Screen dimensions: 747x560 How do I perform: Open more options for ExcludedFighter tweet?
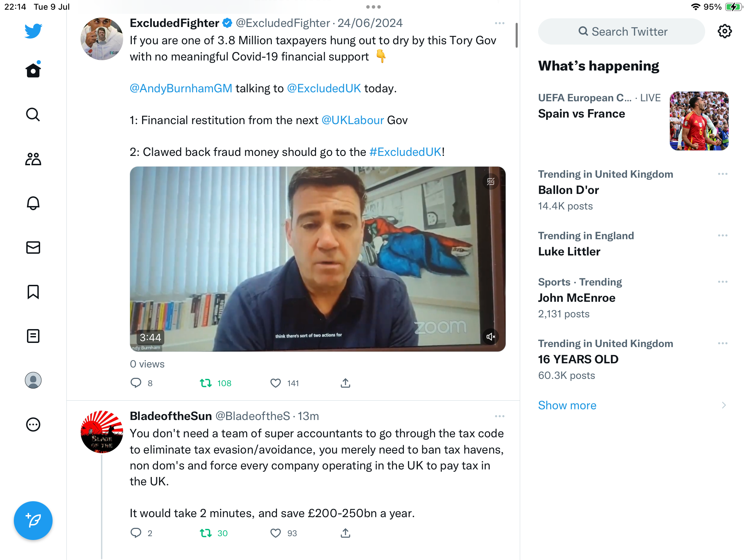(500, 23)
